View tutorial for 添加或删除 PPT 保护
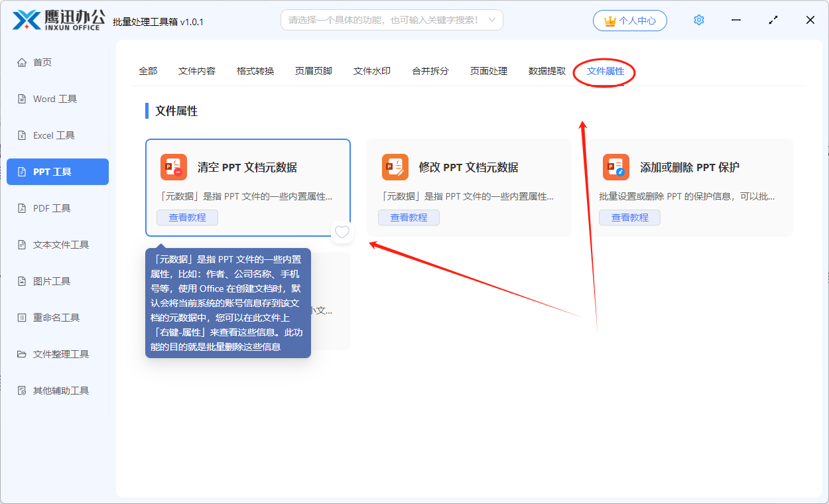 (x=629, y=217)
